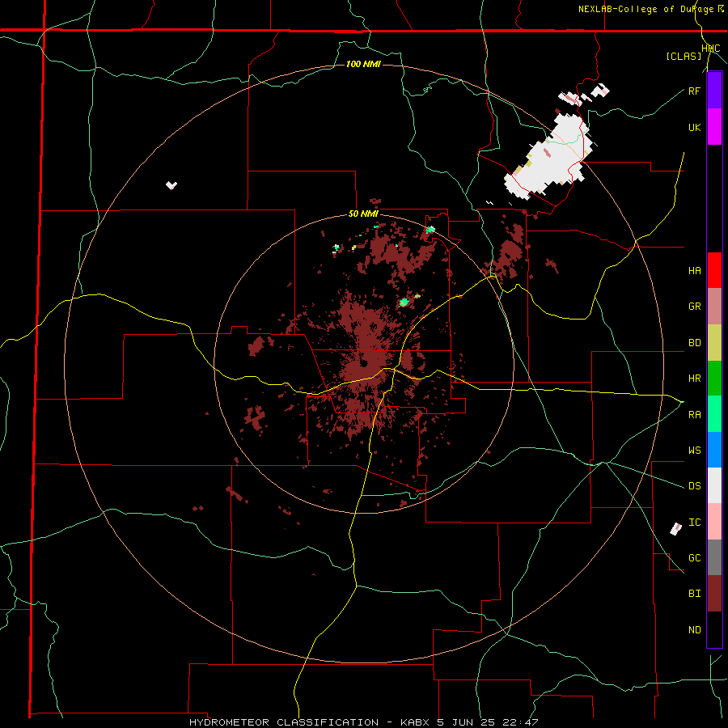Screen dimensions: 728x728
Task: Click the RF purple legend swatch
Action: 714,91
